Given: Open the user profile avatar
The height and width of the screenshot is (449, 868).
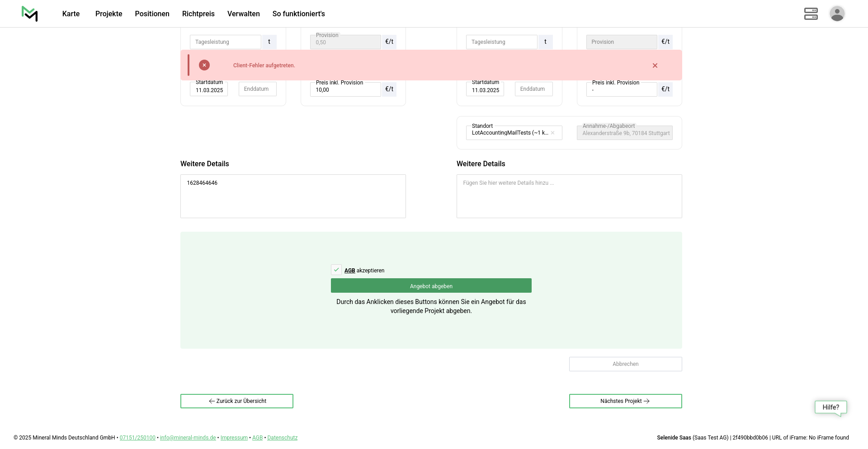Looking at the screenshot, I should [837, 14].
